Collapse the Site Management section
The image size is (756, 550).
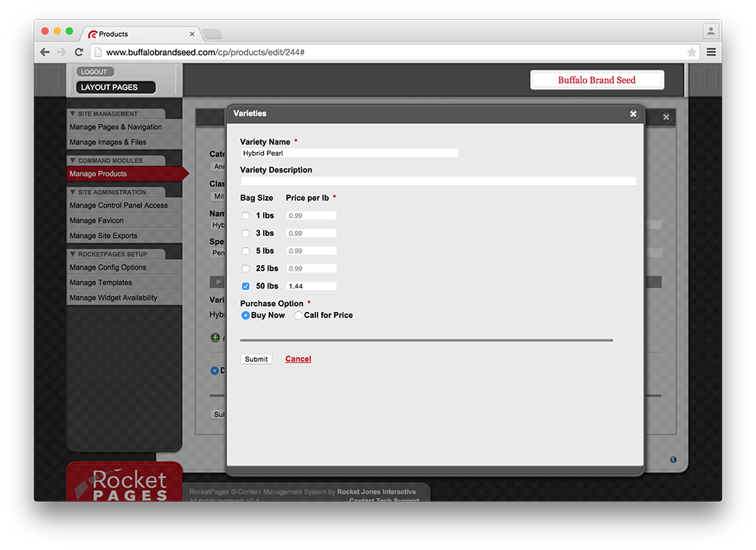click(73, 114)
